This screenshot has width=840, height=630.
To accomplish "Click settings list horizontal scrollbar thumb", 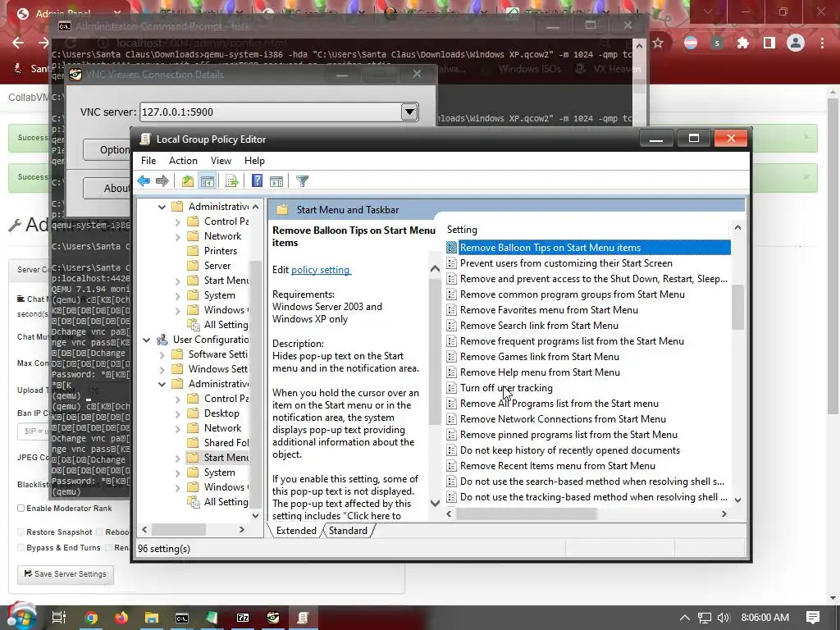I will click(x=527, y=514).
